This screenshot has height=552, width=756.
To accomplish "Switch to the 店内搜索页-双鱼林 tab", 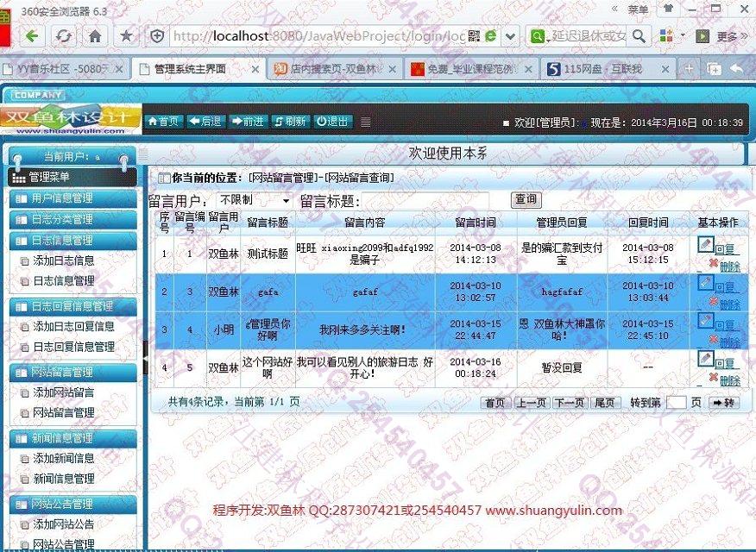I will coord(334,69).
